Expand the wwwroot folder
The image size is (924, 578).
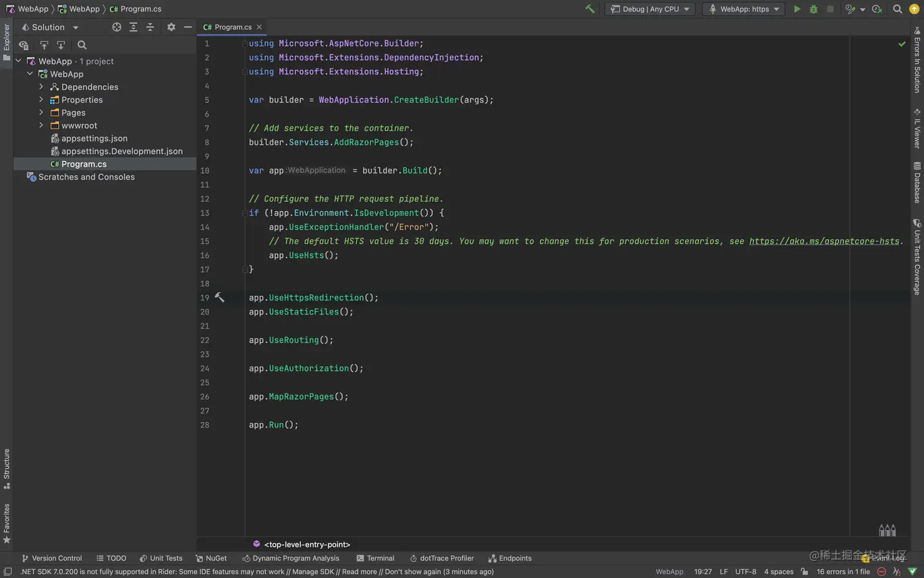tap(42, 125)
